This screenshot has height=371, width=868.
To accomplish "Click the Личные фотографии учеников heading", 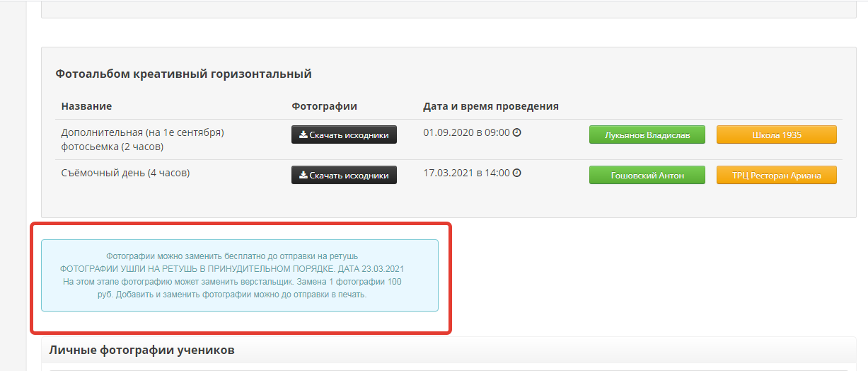I will (142, 350).
